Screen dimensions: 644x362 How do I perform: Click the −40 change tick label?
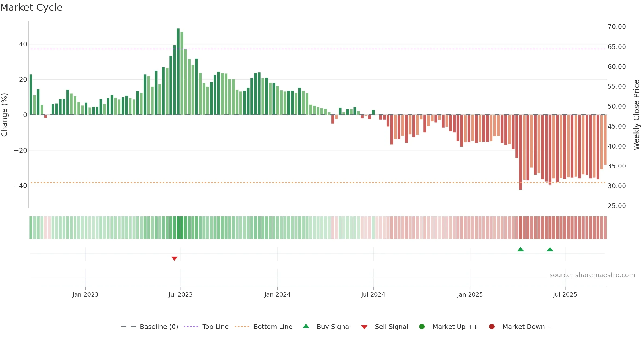21,186
